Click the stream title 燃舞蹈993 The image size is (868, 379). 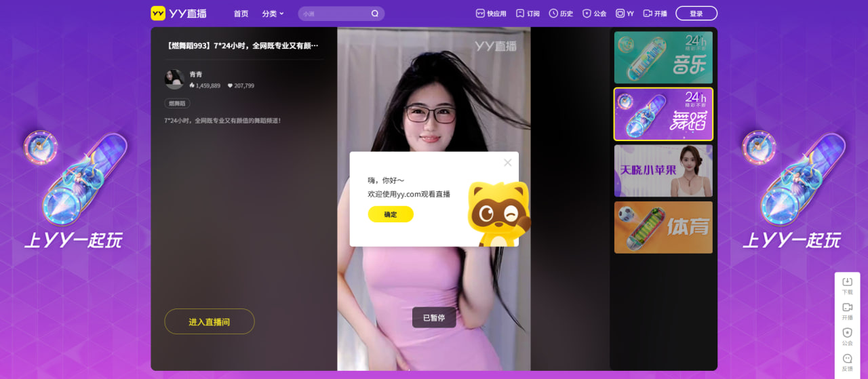point(242,46)
